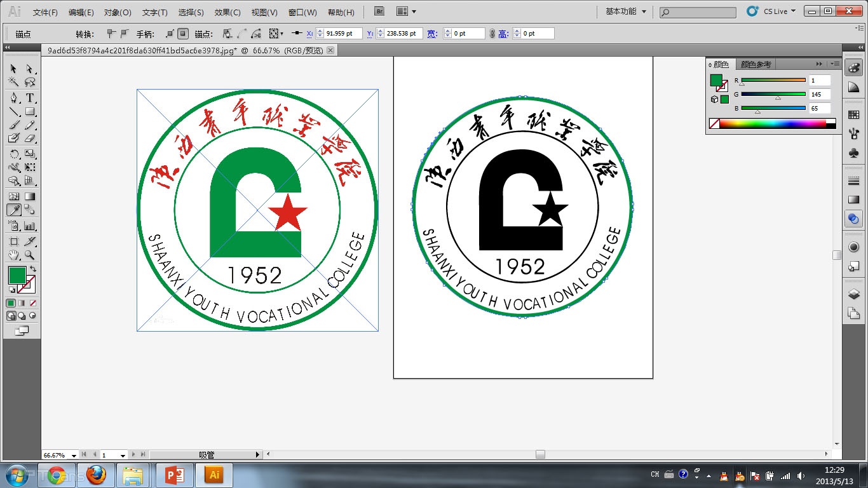Activate the Zoom magnifier tool
Viewport: 868px width, 488px height.
click(x=30, y=255)
